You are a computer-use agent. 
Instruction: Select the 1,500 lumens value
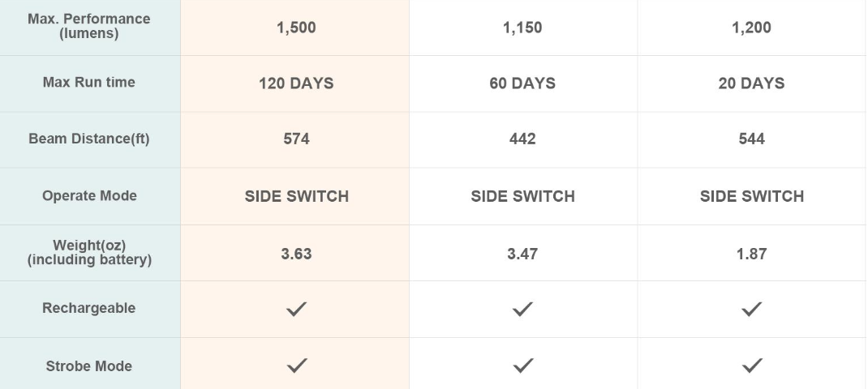296,28
